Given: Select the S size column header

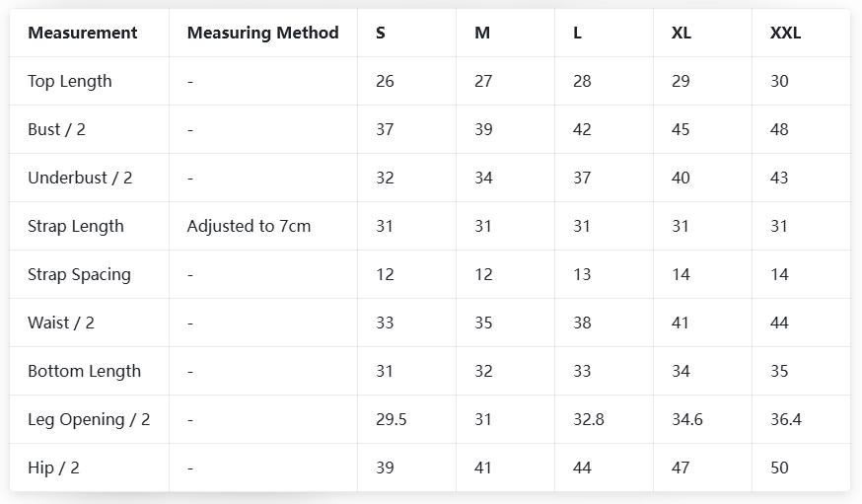Looking at the screenshot, I should [x=381, y=33].
